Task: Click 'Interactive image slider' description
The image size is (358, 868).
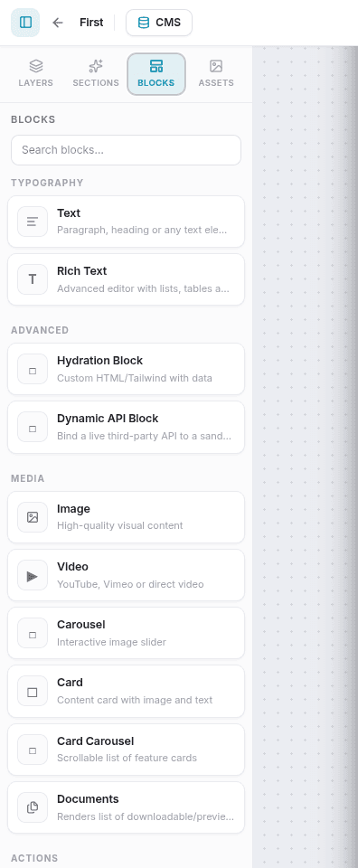Action: click(x=112, y=642)
